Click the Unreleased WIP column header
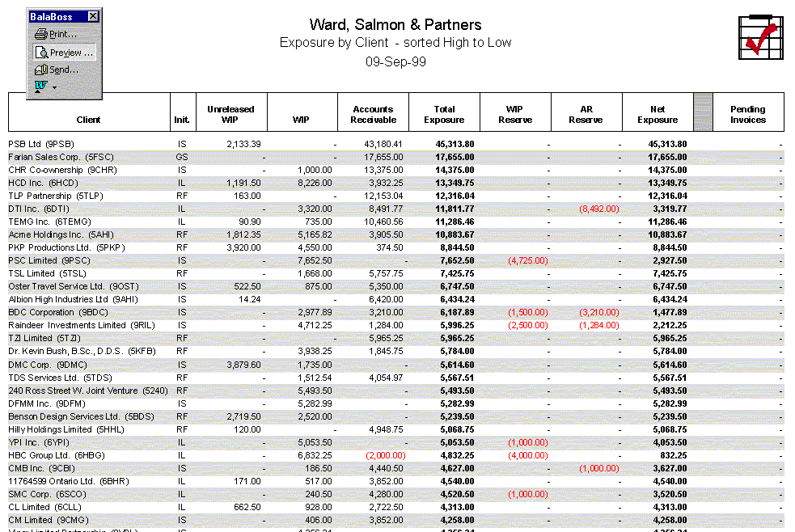This screenshot has height=532, width=795. [230, 114]
